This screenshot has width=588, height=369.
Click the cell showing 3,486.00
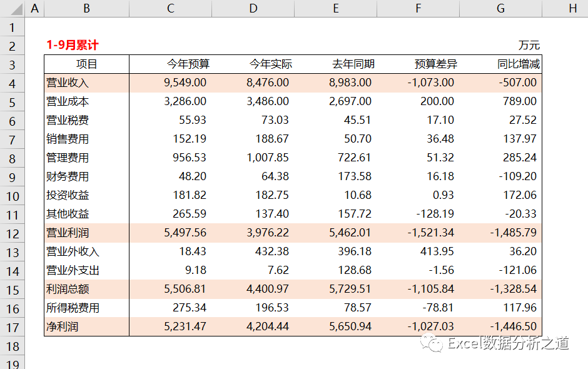click(x=253, y=101)
